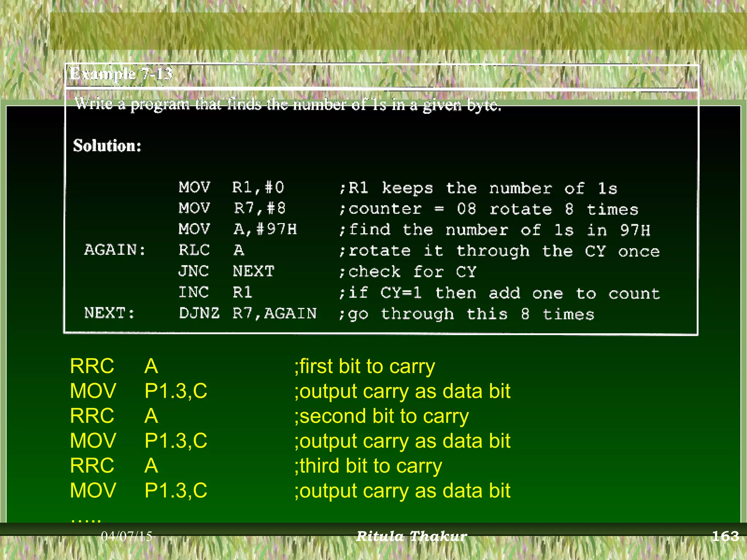The width and height of the screenshot is (747, 560).
Task: Click the author name 'Ritula Thakur'
Action: 411,536
